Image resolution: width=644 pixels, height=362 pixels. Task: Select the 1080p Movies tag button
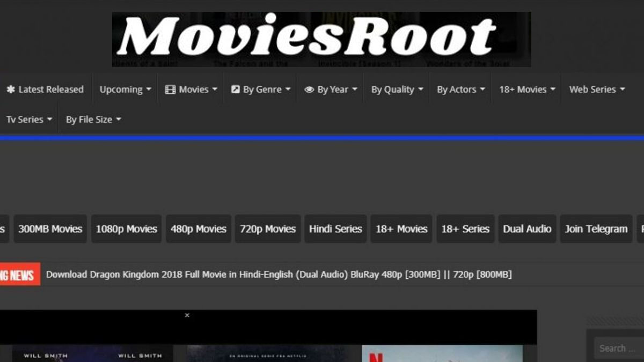click(126, 229)
